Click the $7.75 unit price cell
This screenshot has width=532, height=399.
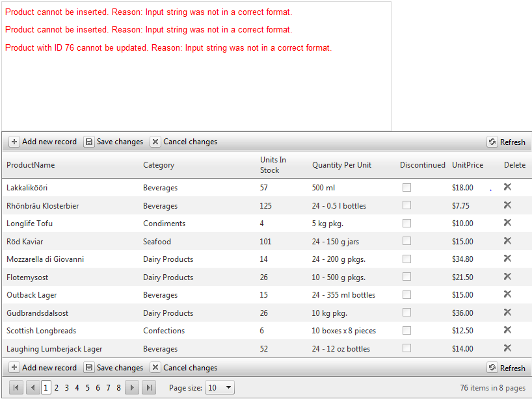click(x=460, y=206)
